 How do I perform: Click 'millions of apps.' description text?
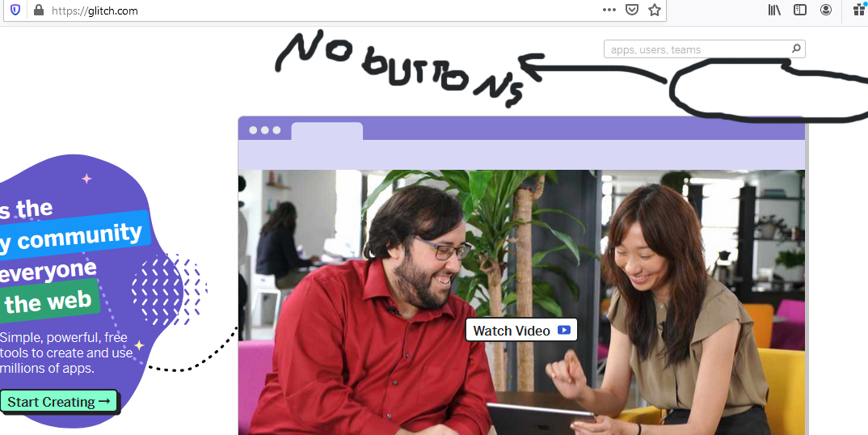47,368
